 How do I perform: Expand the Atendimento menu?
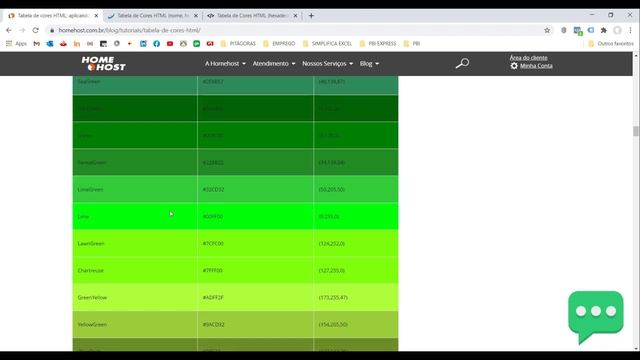click(273, 64)
